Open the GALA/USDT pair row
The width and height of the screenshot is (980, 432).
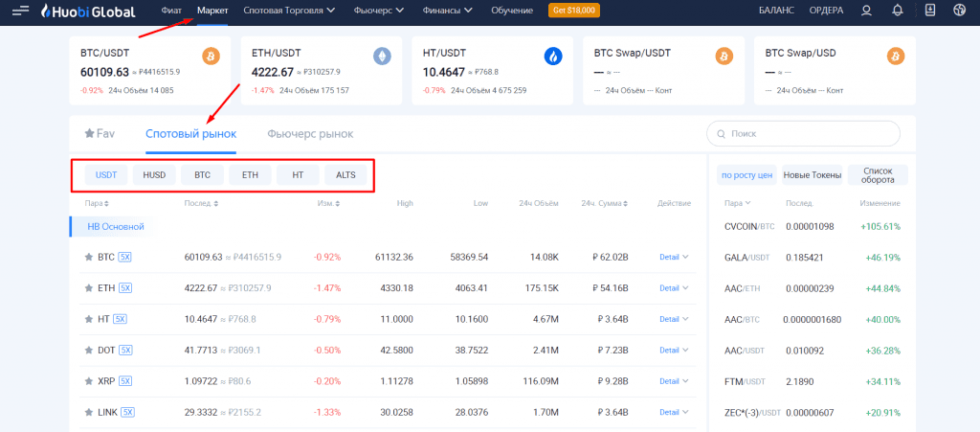[x=813, y=257]
